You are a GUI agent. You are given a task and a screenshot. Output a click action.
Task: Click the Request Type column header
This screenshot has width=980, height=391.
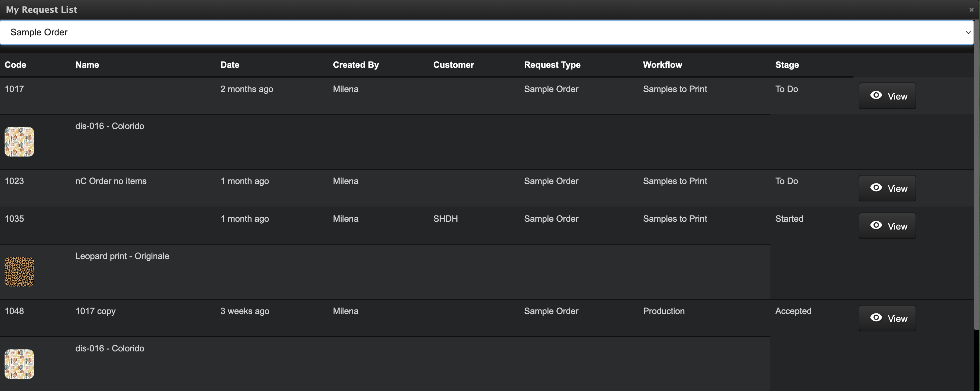pyautogui.click(x=552, y=65)
